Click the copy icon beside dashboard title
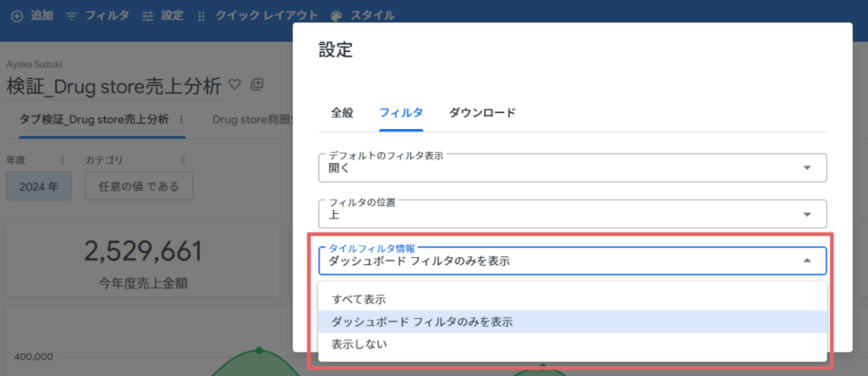This screenshot has height=376, width=868. [x=257, y=84]
